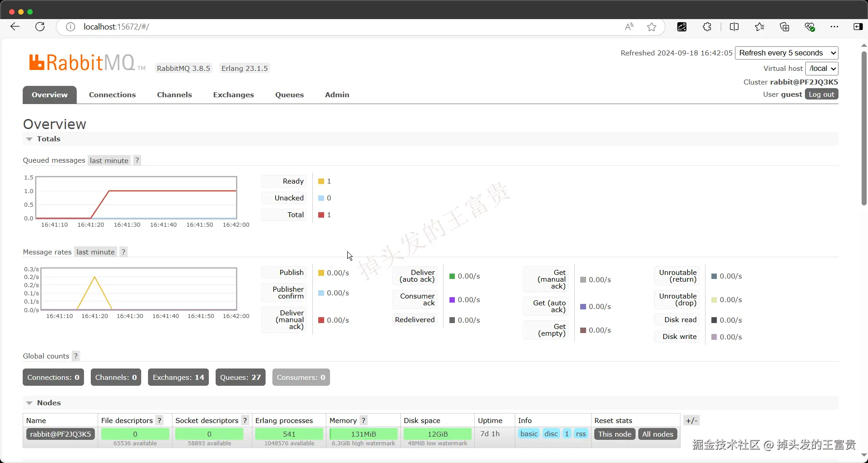Open Browser essentials heart icon
The height and width of the screenshot is (463, 868).
click(810, 27)
